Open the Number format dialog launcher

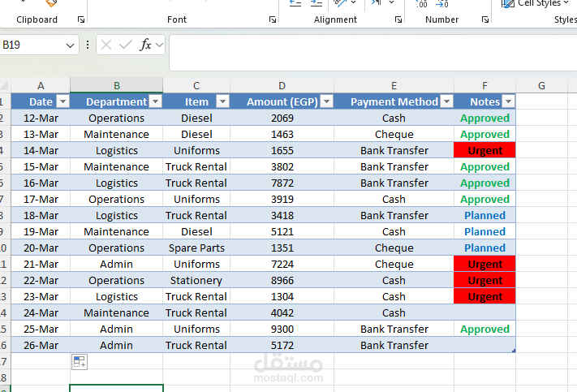tap(485, 19)
